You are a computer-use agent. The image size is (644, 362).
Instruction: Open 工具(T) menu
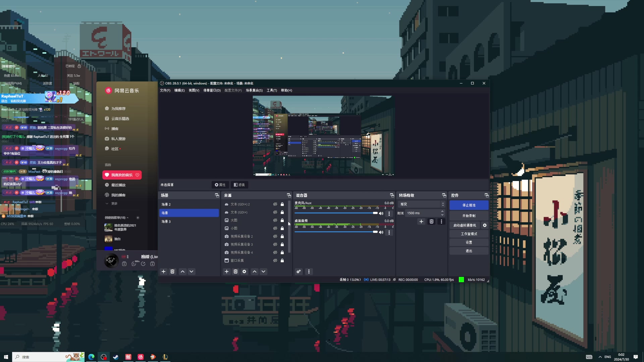point(272,90)
